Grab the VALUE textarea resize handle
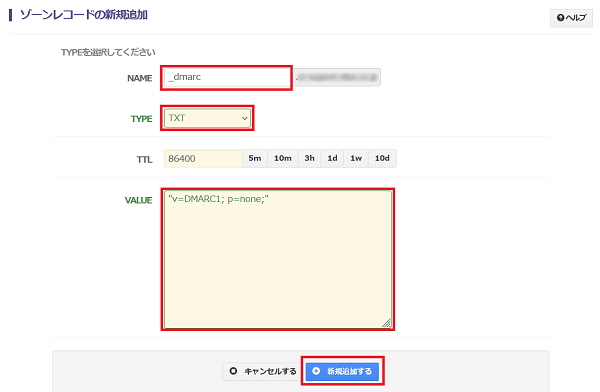 click(x=387, y=323)
